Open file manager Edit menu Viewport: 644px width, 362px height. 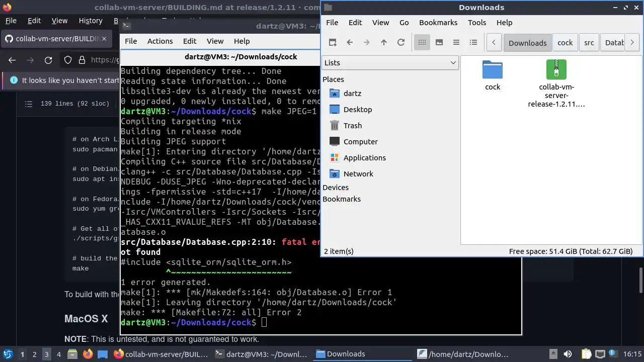tap(355, 23)
